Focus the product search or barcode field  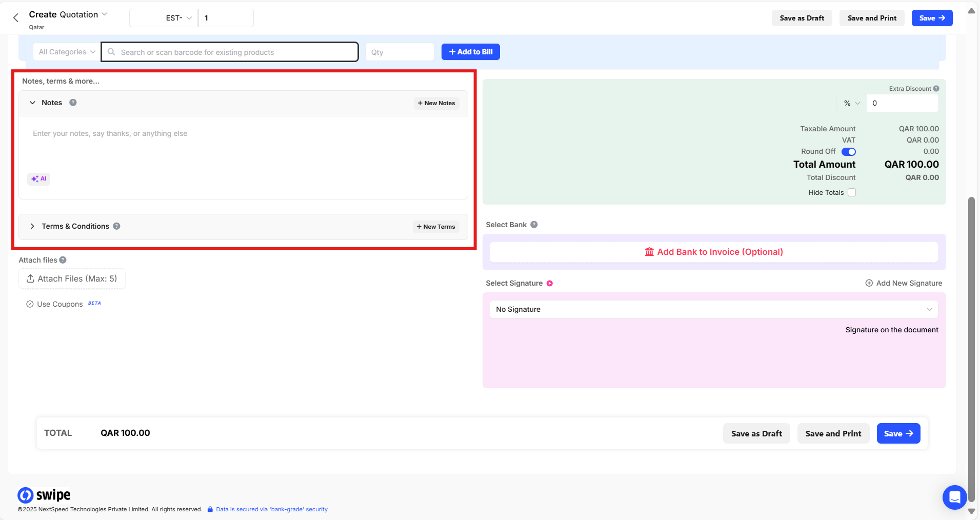(230, 52)
